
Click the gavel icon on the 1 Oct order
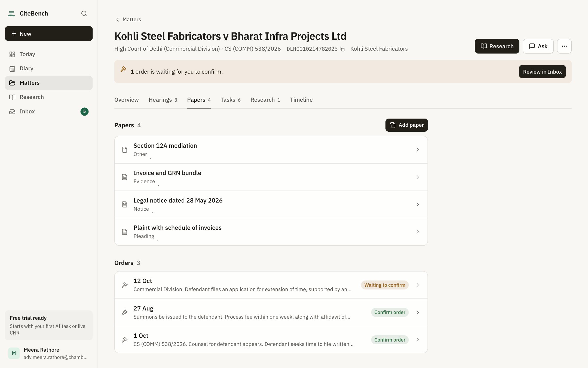point(125,340)
